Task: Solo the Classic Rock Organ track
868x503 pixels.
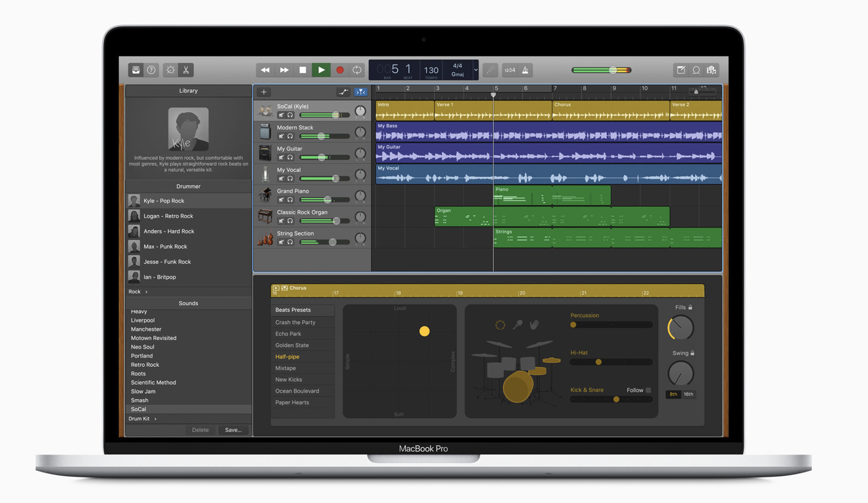Action: click(290, 221)
